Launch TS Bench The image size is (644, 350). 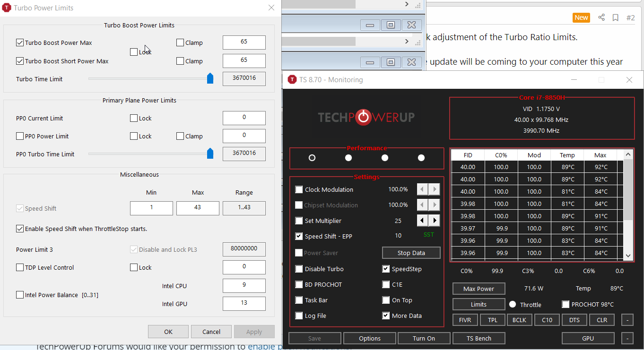click(x=479, y=338)
